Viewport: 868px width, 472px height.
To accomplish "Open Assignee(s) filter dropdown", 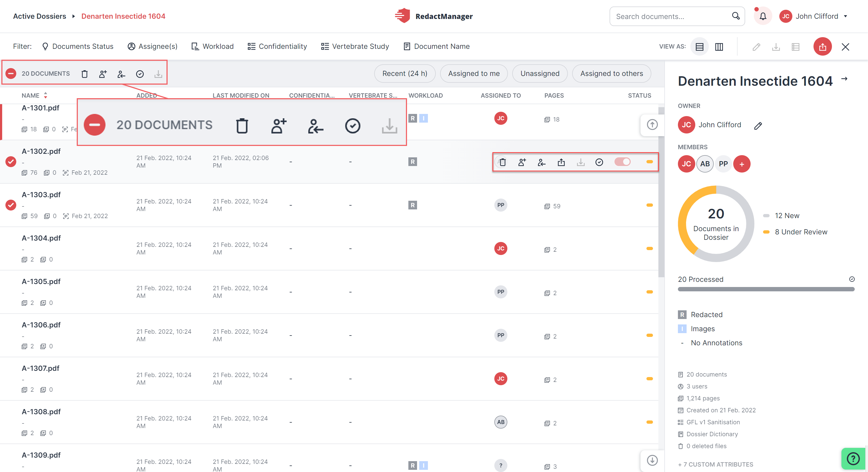I will click(x=152, y=47).
